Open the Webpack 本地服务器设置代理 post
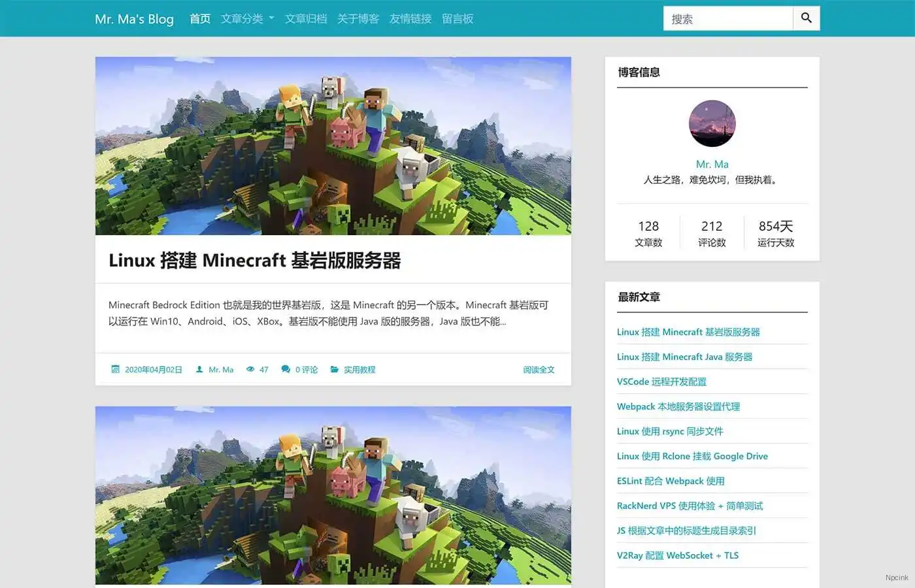The height and width of the screenshot is (588, 915). click(678, 406)
